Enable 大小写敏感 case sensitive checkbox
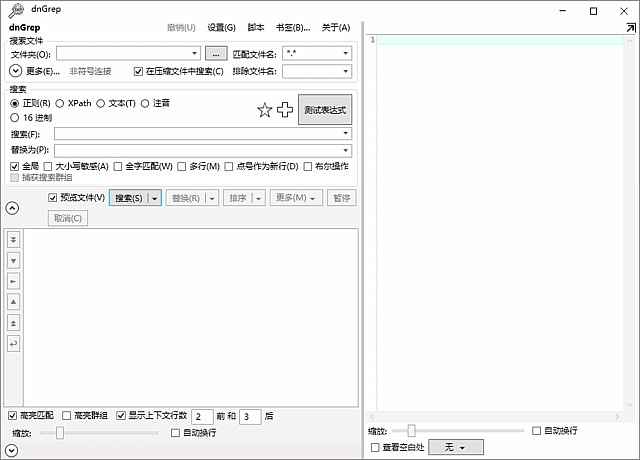Image resolution: width=640 pixels, height=460 pixels. pos(48,166)
